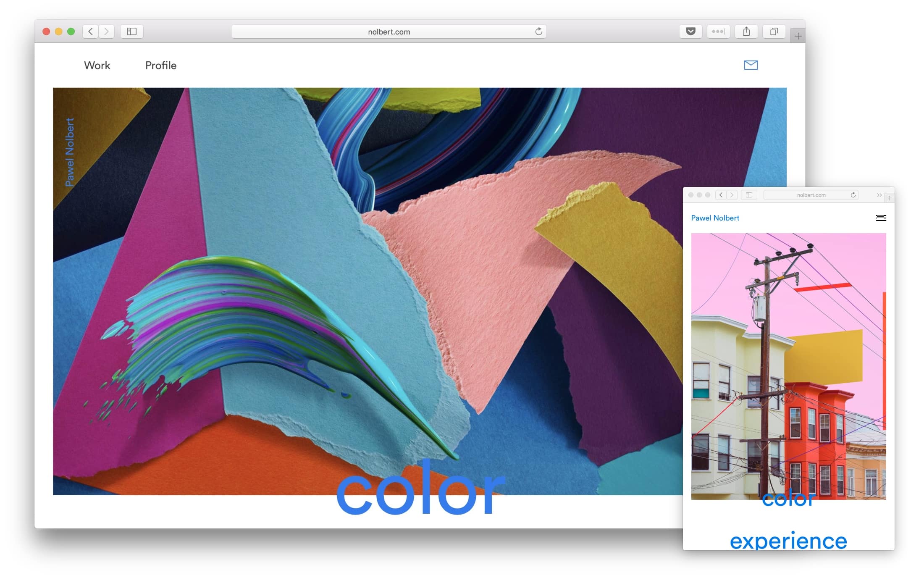
Task: Select the Work menu item
Action: 97,65
